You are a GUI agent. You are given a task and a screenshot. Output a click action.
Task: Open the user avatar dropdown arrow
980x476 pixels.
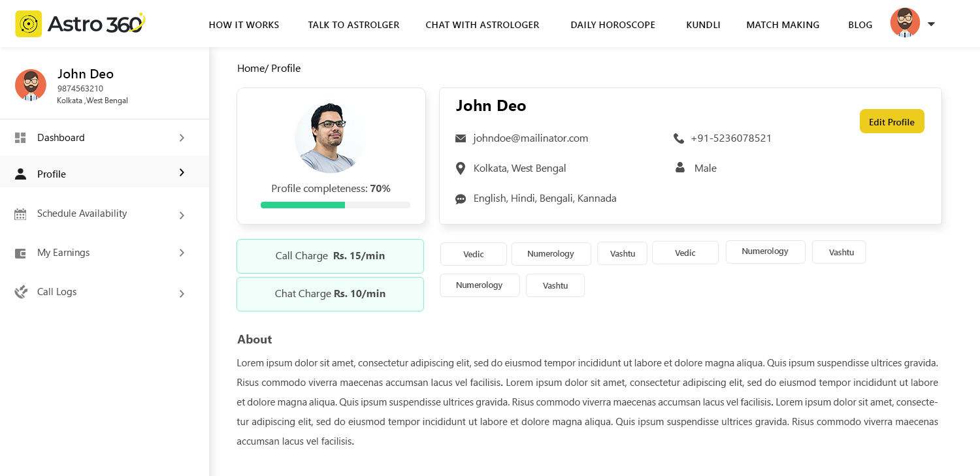pyautogui.click(x=931, y=24)
